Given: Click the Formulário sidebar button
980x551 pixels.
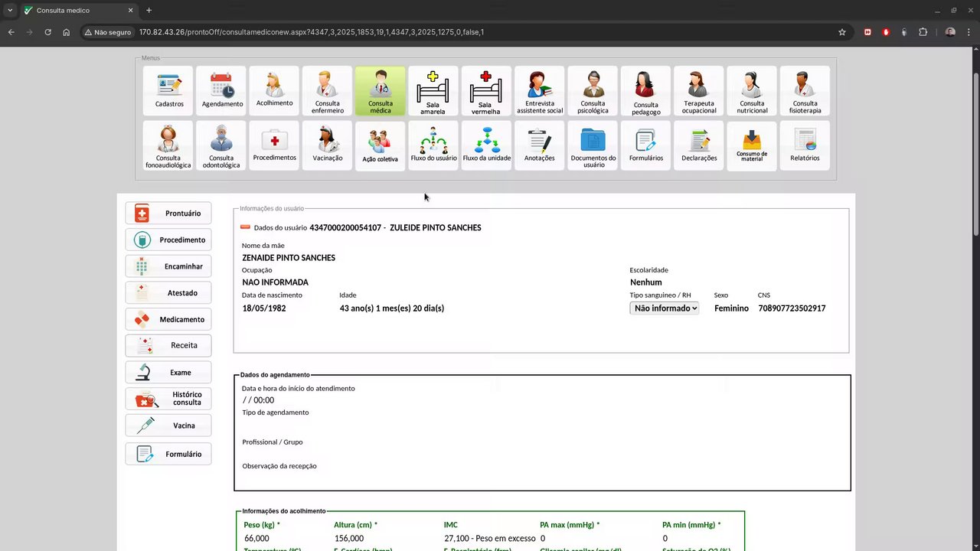Looking at the screenshot, I should (x=168, y=454).
